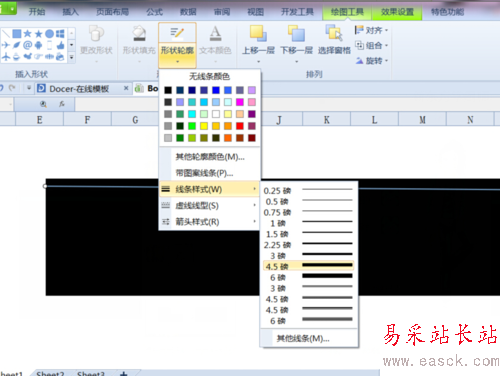The height and width of the screenshot is (376, 500).
Task: Open the 箭头样式(R) submenu
Action: (209, 222)
